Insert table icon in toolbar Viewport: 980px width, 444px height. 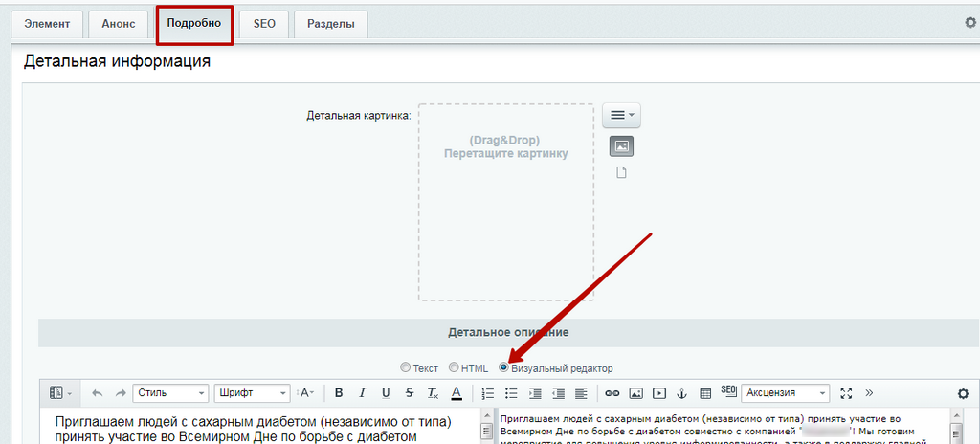(x=705, y=392)
